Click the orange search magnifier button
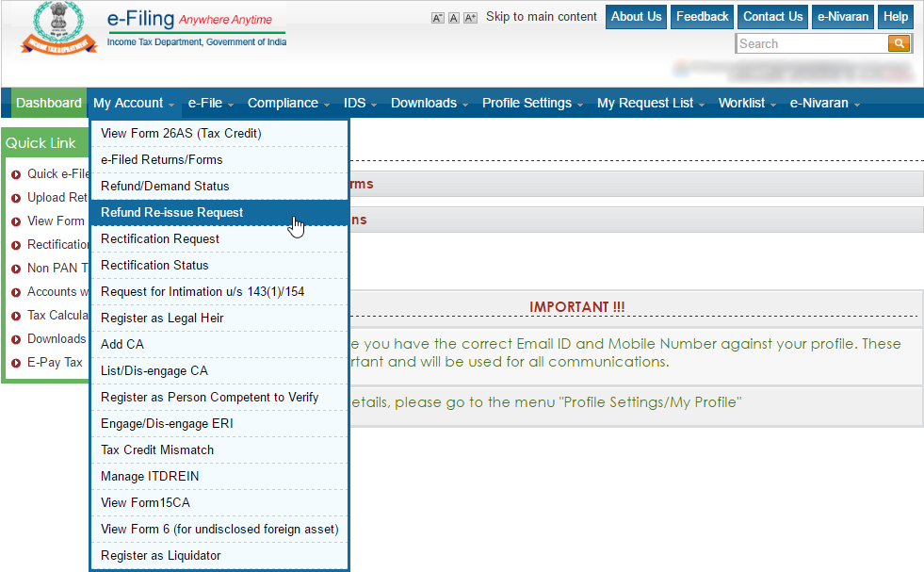The height and width of the screenshot is (572, 924). pos(899,43)
